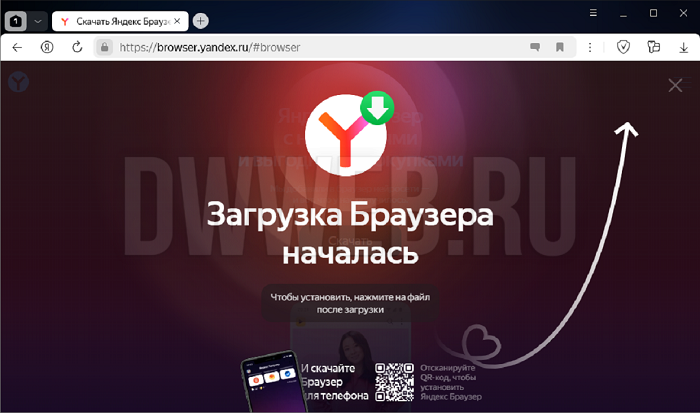The image size is (700, 413).
Task: Click the lock site security icon
Action: pyautogui.click(x=104, y=47)
